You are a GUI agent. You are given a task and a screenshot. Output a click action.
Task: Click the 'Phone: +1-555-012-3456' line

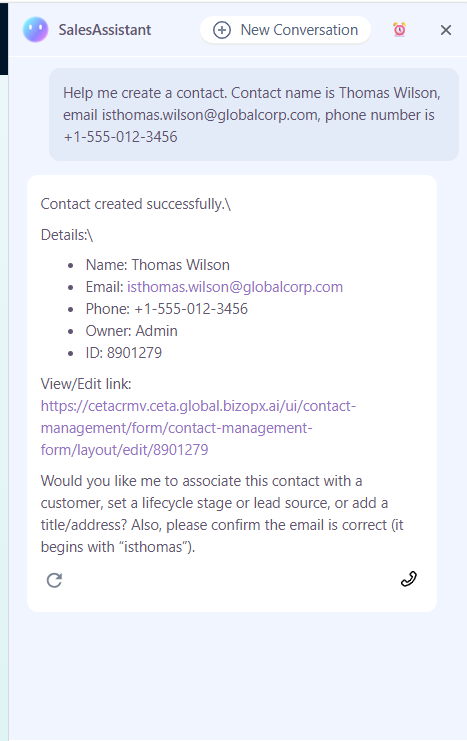pos(166,309)
